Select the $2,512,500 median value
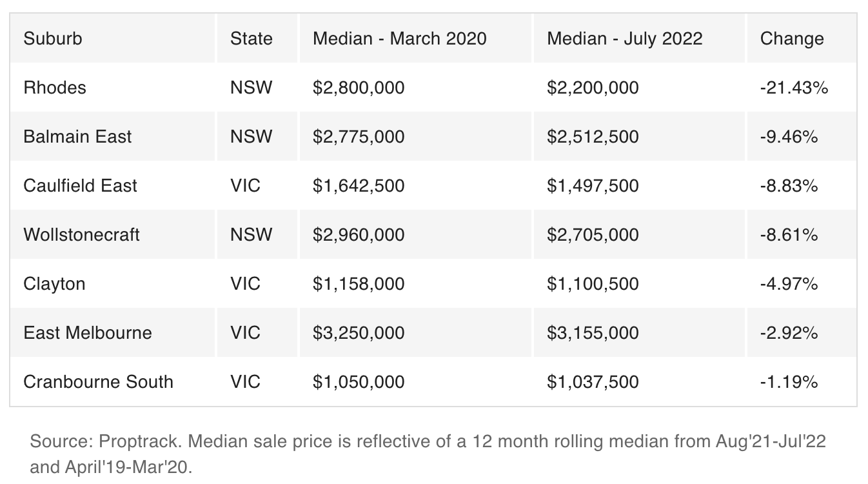Viewport: 868px width, 484px height. (x=593, y=137)
